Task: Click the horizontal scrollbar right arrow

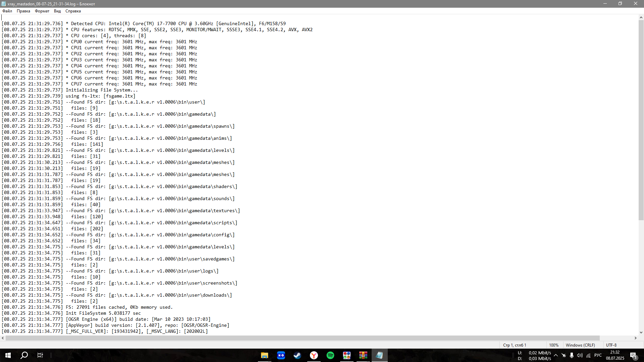Action: click(x=635, y=338)
